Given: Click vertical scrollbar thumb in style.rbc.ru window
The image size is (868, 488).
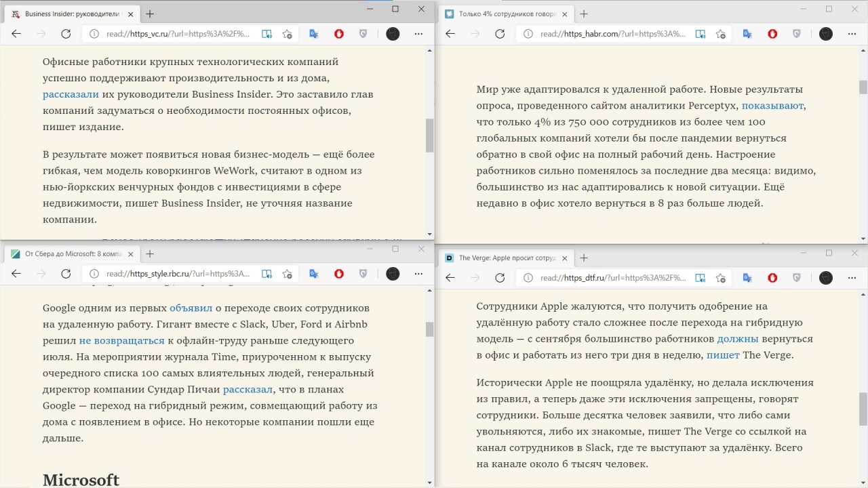Looking at the screenshot, I should coord(429,329).
